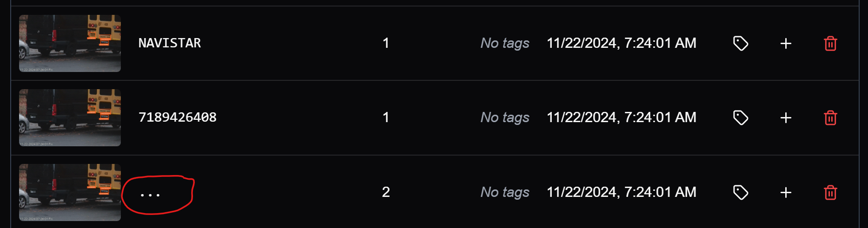Click the count value 2 in the "..." row
Viewport: 868px width, 228px height.
(386, 192)
